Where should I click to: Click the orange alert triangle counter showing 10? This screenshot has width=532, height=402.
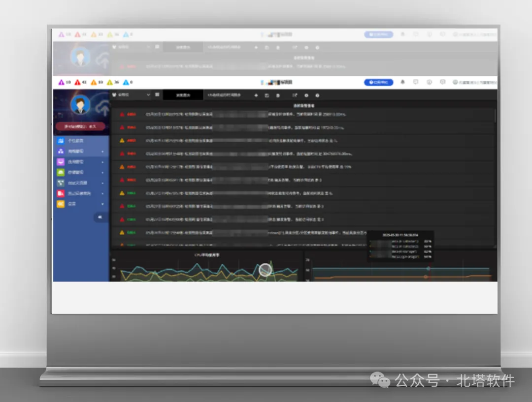[97, 82]
